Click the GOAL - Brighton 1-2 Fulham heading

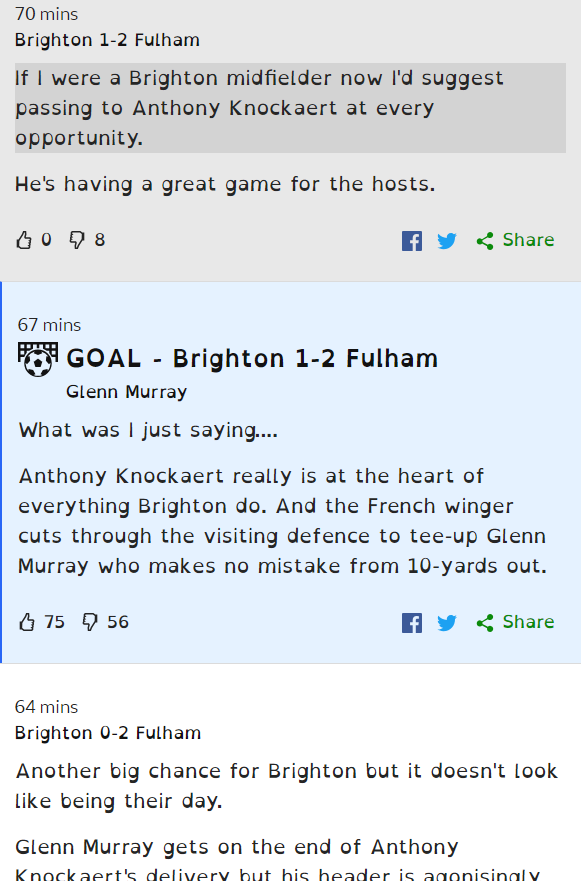coord(252,358)
